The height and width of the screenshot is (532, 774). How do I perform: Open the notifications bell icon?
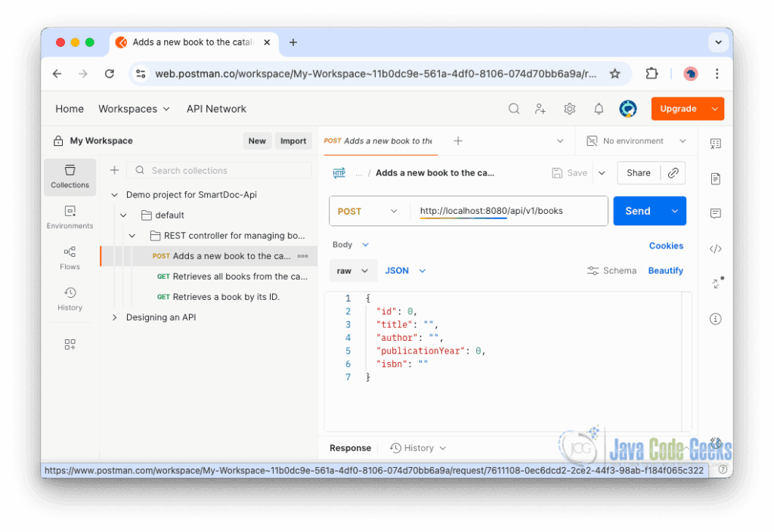599,109
